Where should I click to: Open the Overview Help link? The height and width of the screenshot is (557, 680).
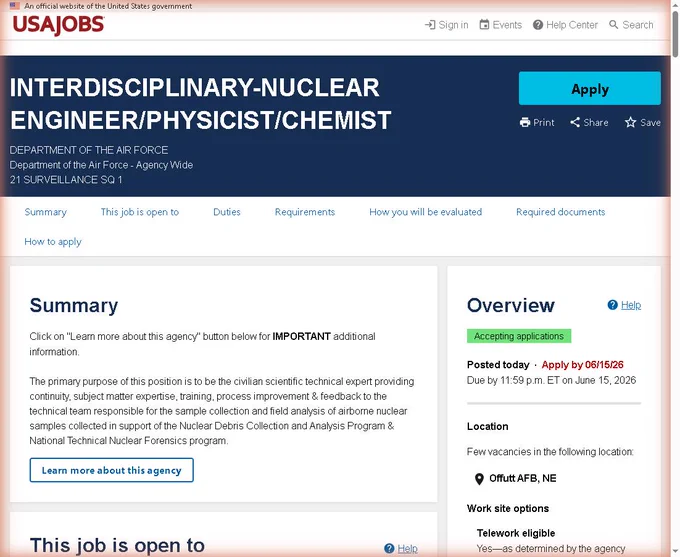click(631, 305)
